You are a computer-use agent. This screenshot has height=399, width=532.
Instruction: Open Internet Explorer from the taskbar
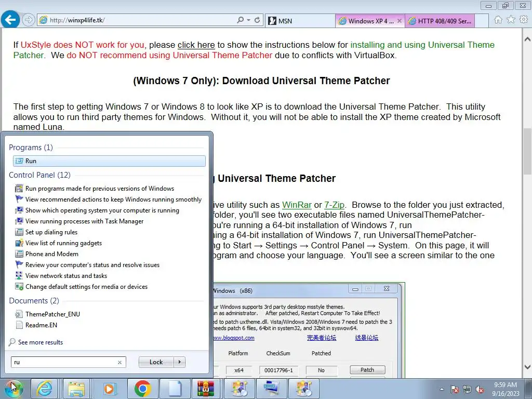tap(45, 389)
